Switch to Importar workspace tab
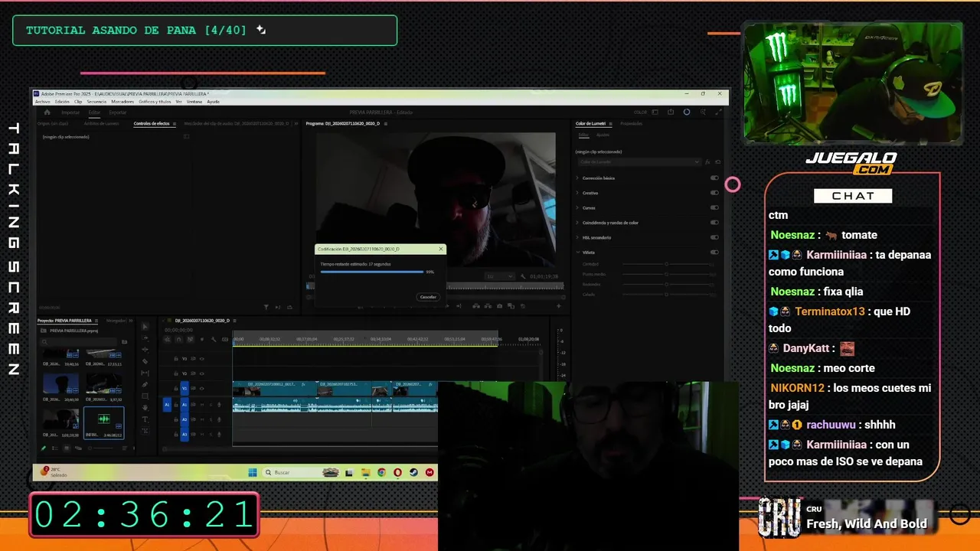The width and height of the screenshot is (980, 551). (x=70, y=112)
